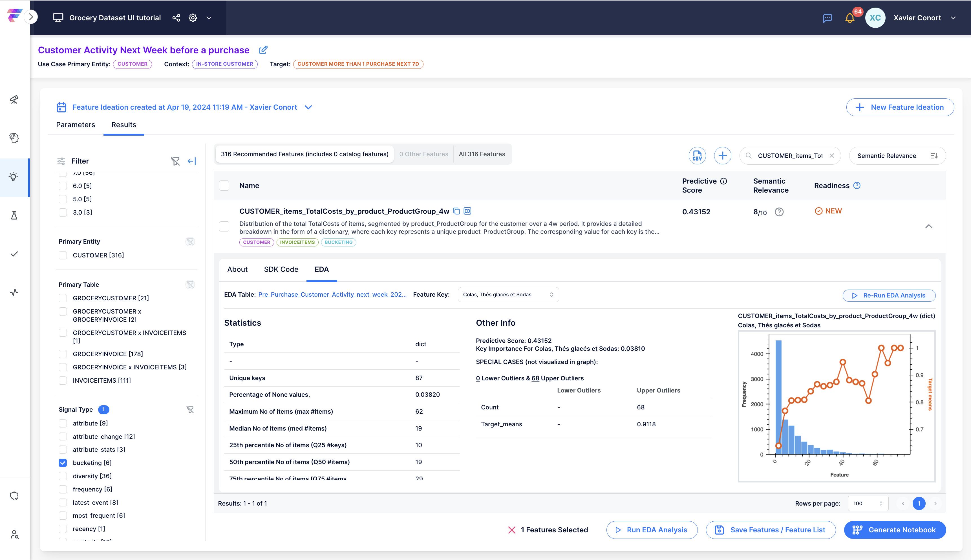Open the flask experiment sidebar icon

14,215
